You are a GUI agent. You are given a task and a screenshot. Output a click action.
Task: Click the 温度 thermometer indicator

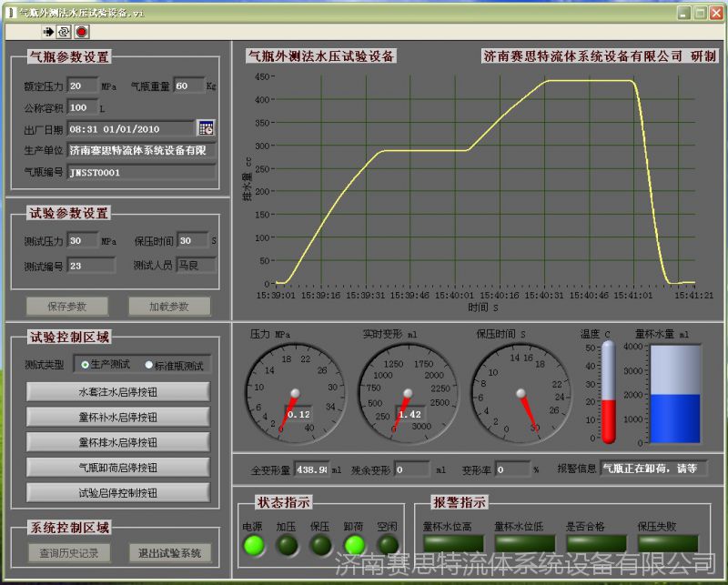click(x=608, y=392)
